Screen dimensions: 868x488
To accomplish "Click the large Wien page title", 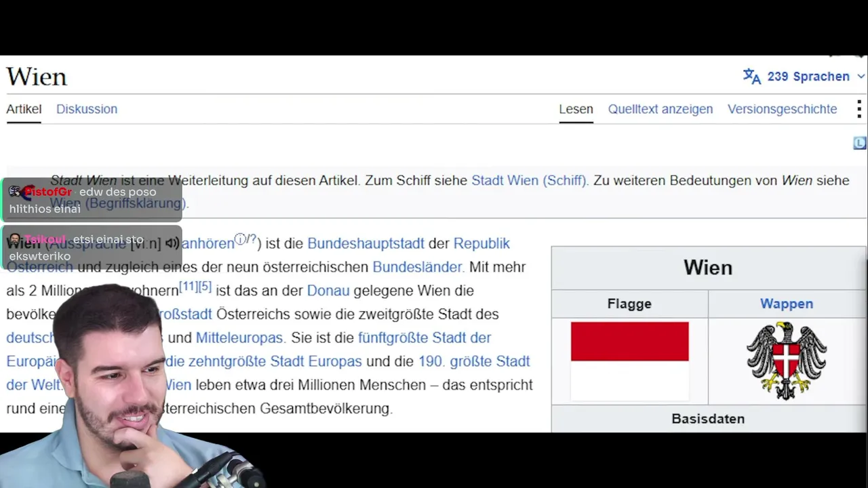I will 37,77.
